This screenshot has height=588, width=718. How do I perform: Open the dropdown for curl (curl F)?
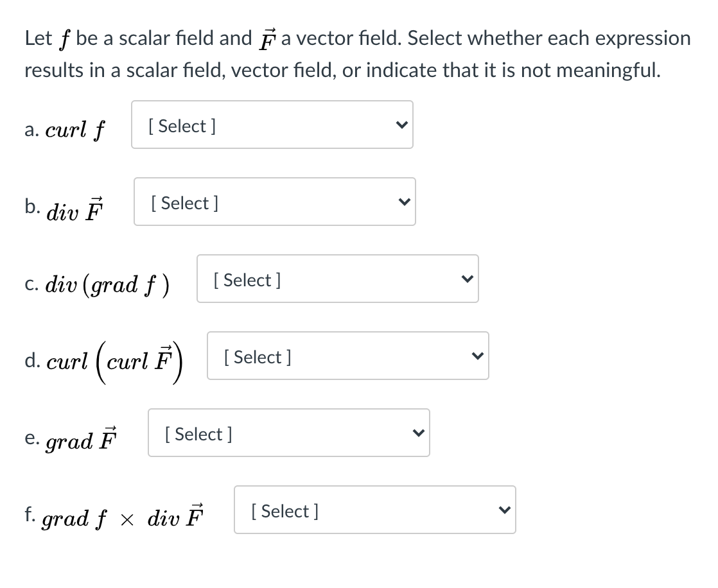click(348, 356)
